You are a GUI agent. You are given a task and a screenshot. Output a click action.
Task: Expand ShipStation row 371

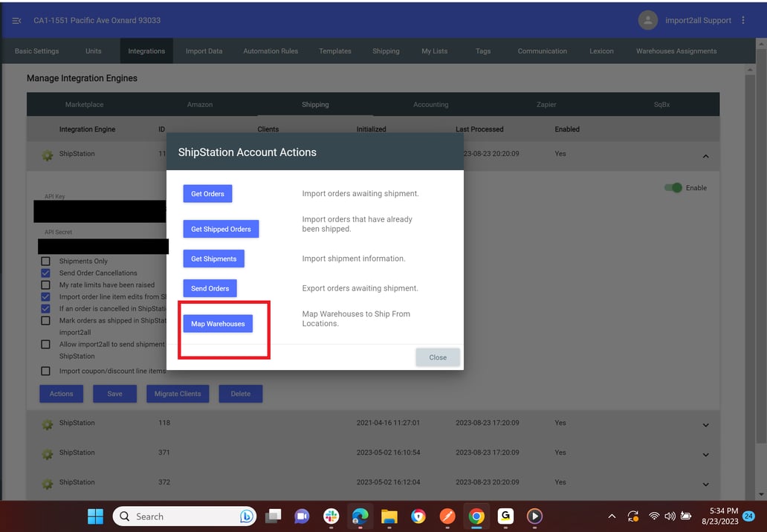(x=705, y=455)
